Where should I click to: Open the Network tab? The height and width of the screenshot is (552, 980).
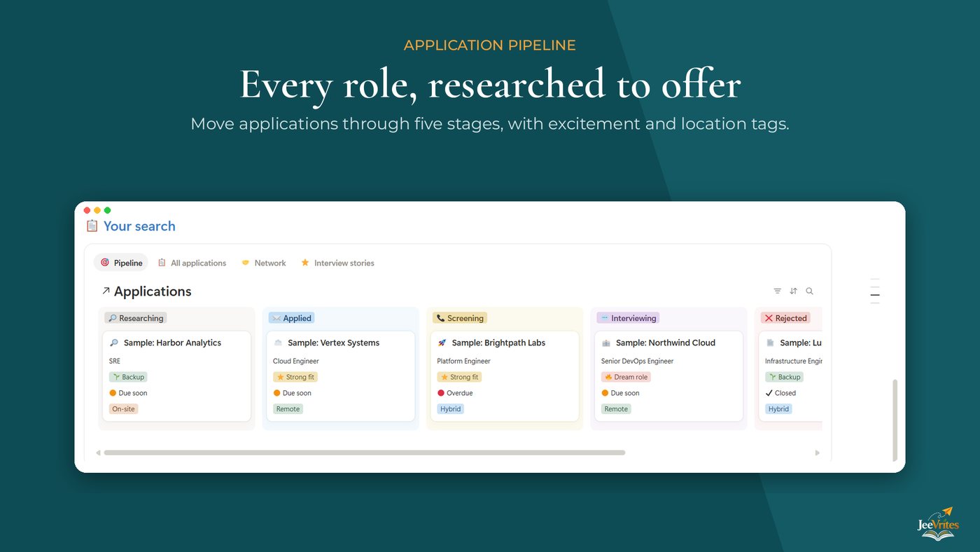[263, 263]
